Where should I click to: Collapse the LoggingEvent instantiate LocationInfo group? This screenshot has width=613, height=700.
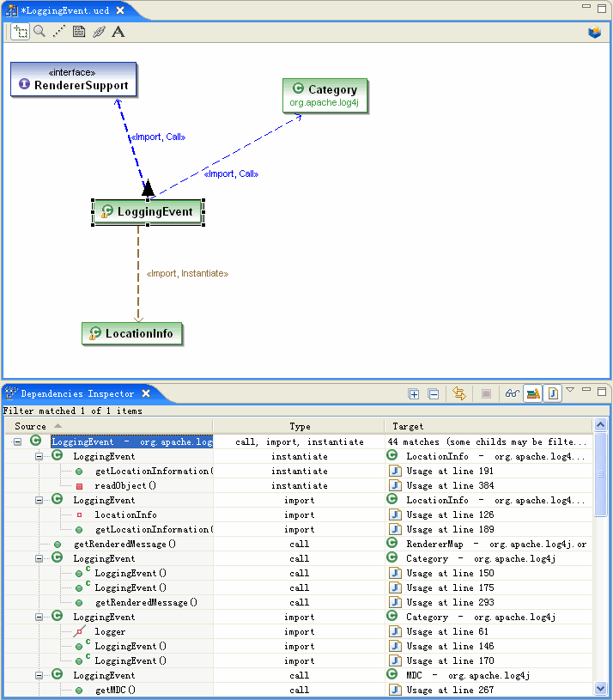click(x=39, y=457)
